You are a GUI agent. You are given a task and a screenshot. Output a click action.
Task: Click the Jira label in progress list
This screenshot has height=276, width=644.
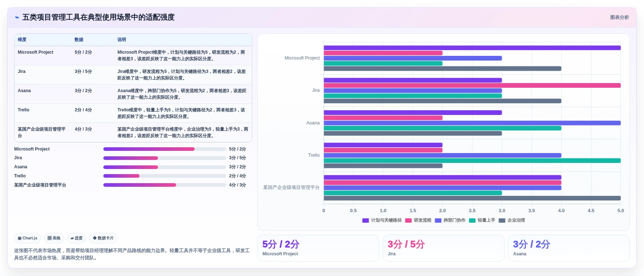(18, 158)
